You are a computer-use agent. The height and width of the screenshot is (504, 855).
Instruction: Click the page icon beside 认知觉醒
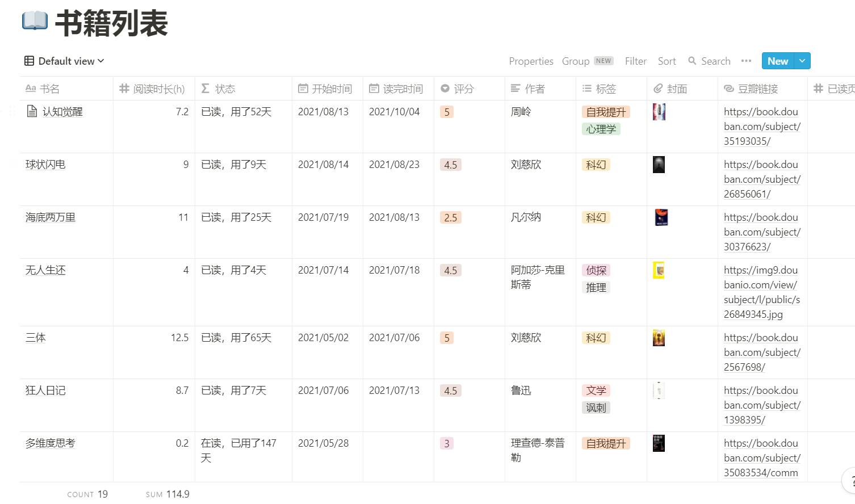pos(32,111)
